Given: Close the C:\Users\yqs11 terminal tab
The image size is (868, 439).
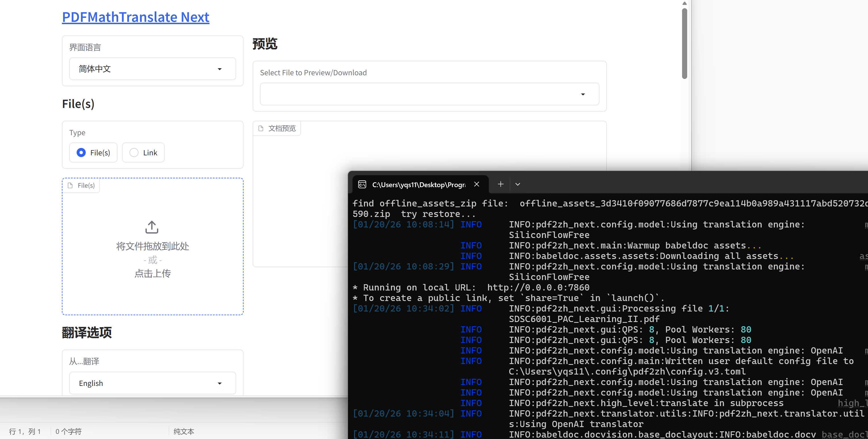Looking at the screenshot, I should pos(477,184).
